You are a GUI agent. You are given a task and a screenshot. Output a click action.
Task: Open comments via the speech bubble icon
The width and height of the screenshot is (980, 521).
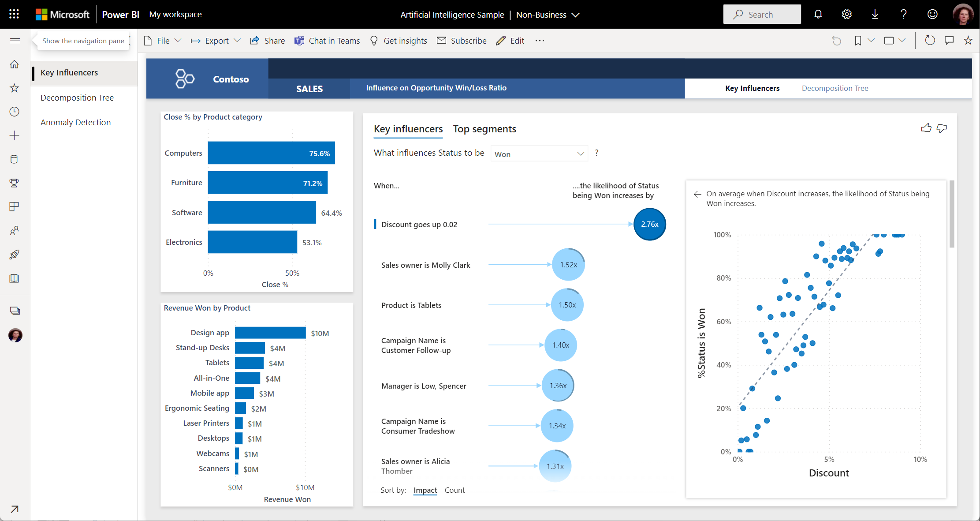point(949,40)
